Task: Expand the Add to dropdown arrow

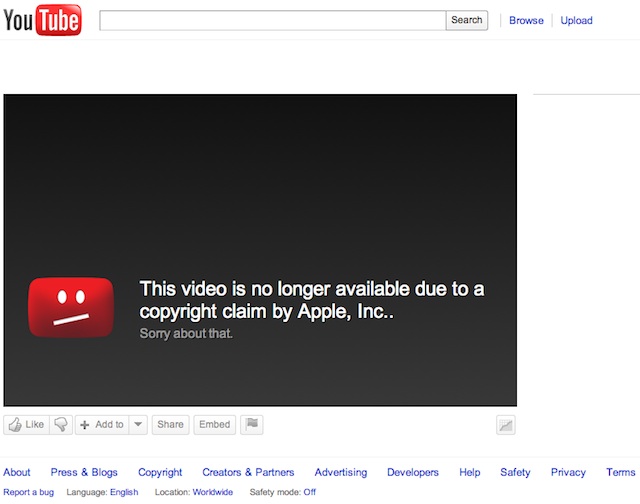Action: 138,425
